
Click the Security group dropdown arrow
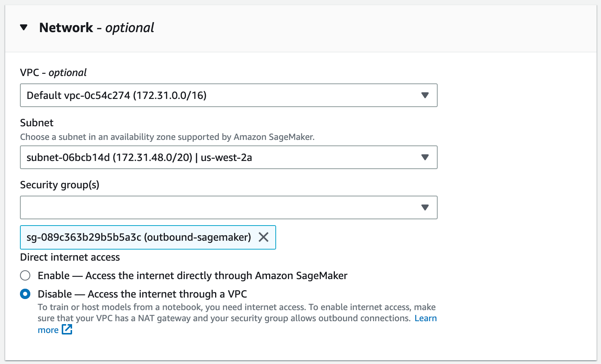(425, 207)
